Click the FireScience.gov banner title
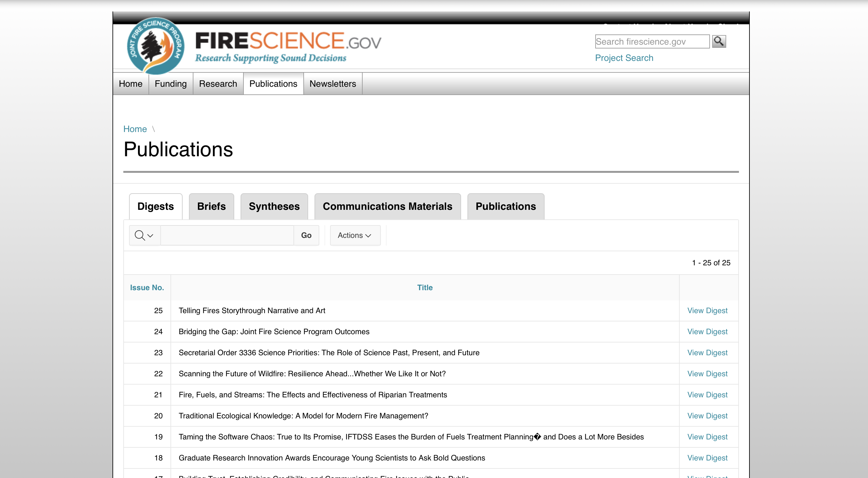 (x=288, y=41)
